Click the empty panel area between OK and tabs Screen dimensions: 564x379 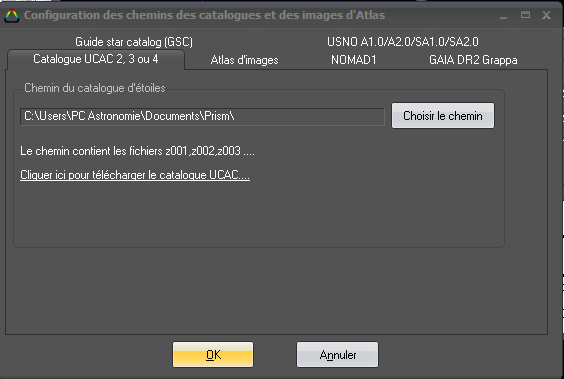(x=276, y=291)
